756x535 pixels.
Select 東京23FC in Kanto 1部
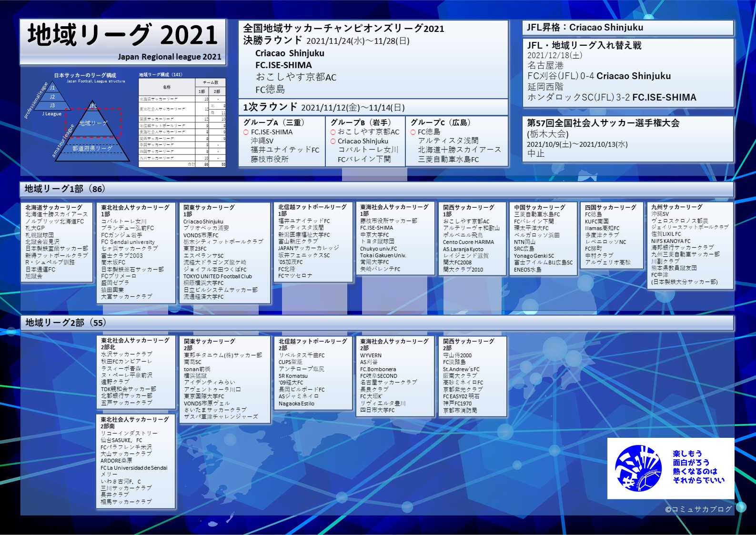195,249
